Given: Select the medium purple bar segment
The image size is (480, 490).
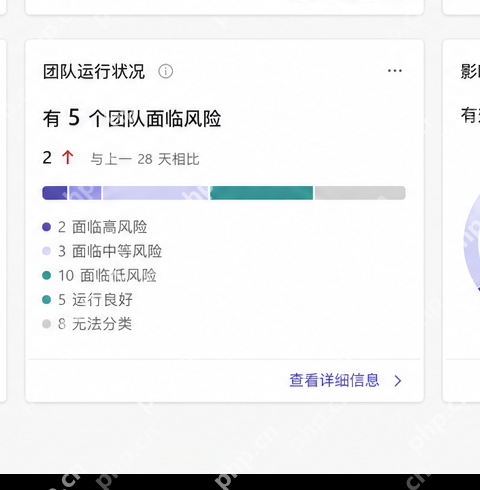Looking at the screenshot, I should coord(85,193).
